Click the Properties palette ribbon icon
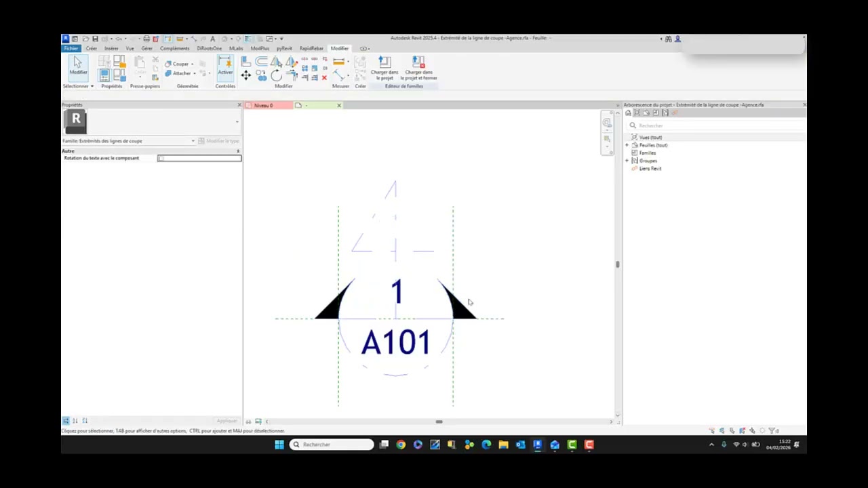 pos(104,75)
